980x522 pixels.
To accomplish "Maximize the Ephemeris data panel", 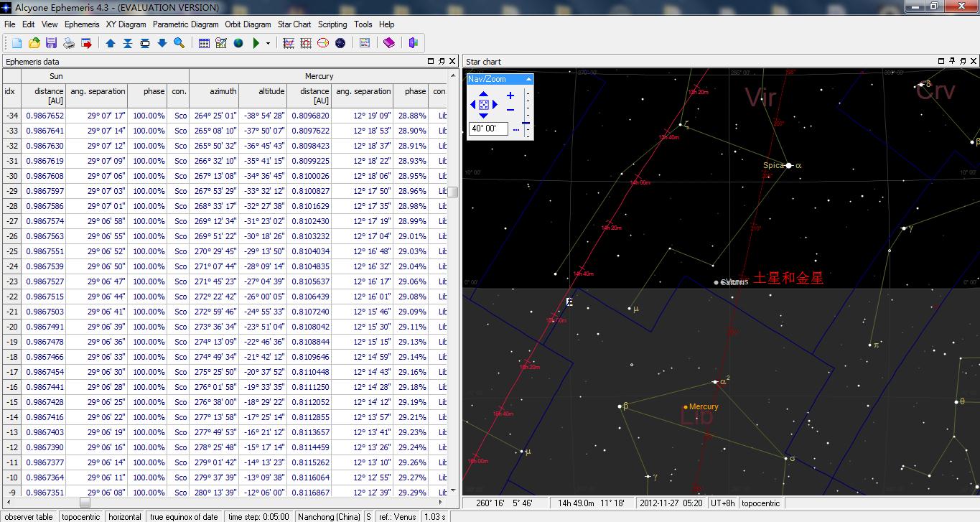I will (431, 61).
